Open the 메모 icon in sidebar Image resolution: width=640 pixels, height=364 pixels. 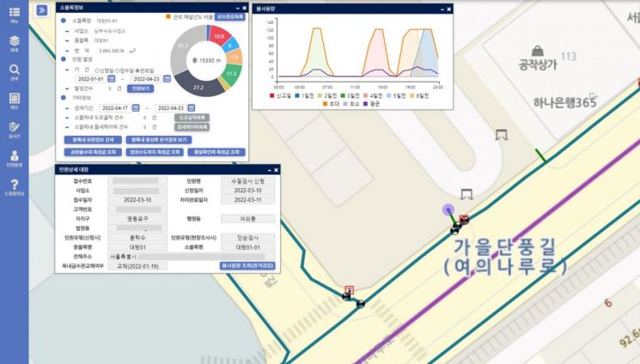coord(14,100)
